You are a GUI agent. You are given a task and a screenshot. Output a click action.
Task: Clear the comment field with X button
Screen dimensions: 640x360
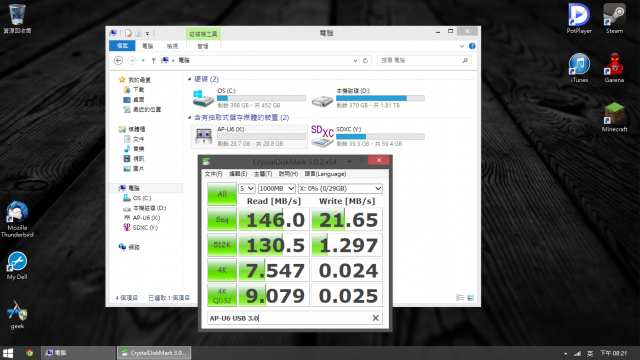[x=376, y=318]
